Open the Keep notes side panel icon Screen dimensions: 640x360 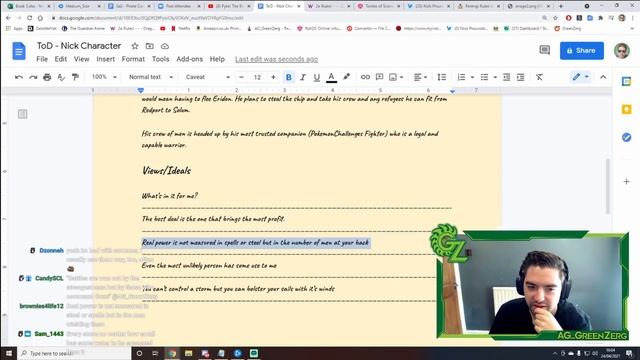click(626, 109)
